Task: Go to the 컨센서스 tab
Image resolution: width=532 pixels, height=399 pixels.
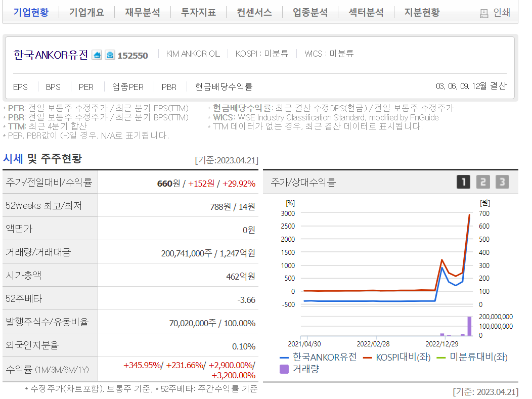Action: (254, 12)
